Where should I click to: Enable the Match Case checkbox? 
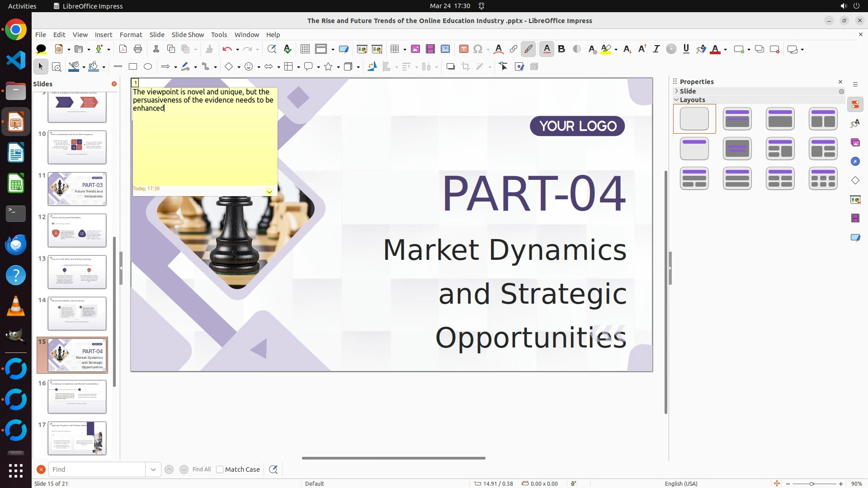click(x=220, y=469)
